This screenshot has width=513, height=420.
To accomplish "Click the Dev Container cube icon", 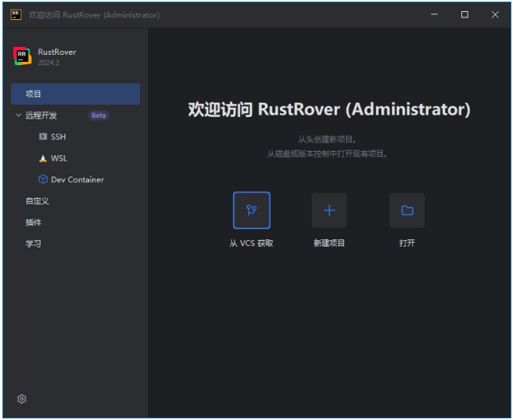I will (x=43, y=179).
